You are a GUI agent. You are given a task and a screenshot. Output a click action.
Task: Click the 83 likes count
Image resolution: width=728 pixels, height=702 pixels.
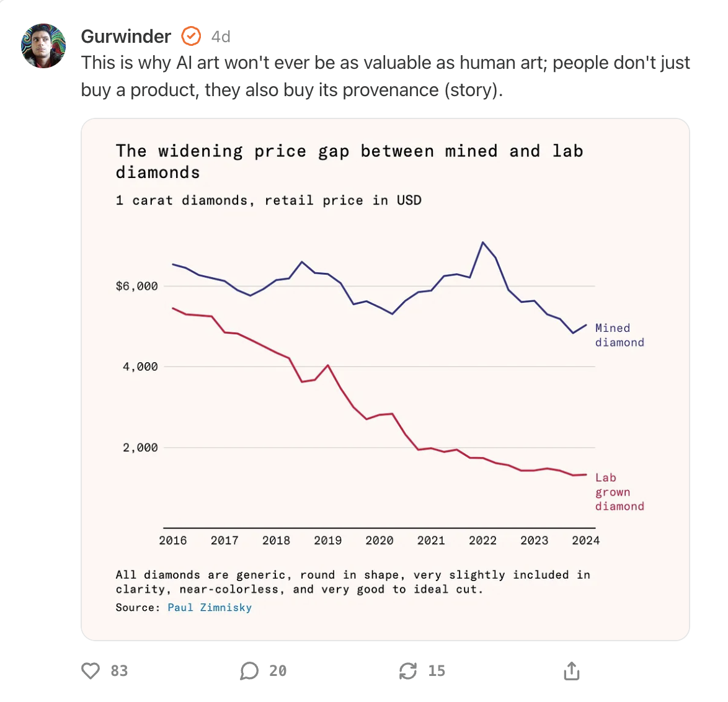tap(119, 671)
